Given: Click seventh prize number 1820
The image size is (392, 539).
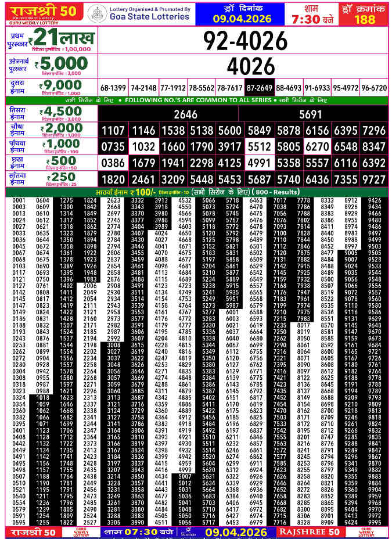Looking at the screenshot, I should tap(113, 179).
